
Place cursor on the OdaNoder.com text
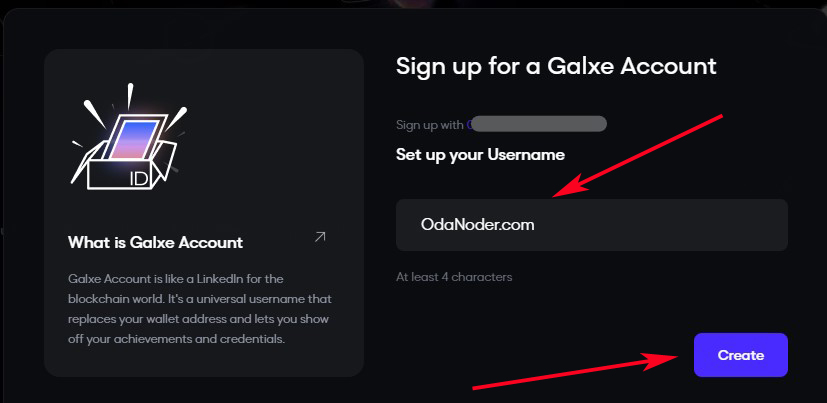tap(478, 225)
